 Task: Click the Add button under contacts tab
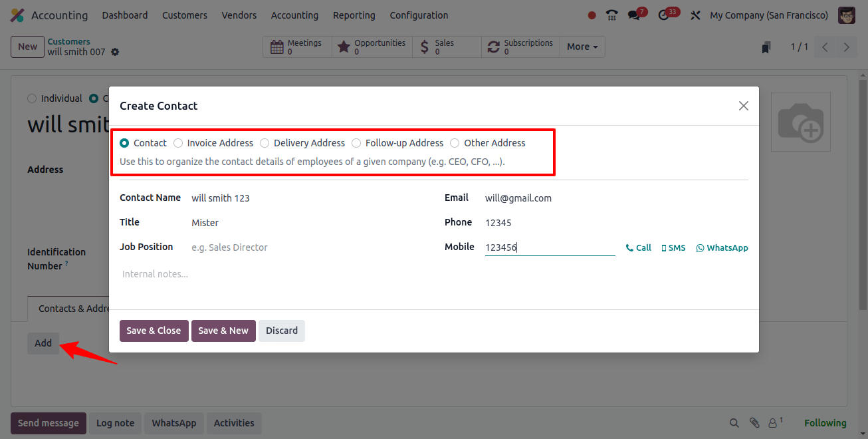43,343
